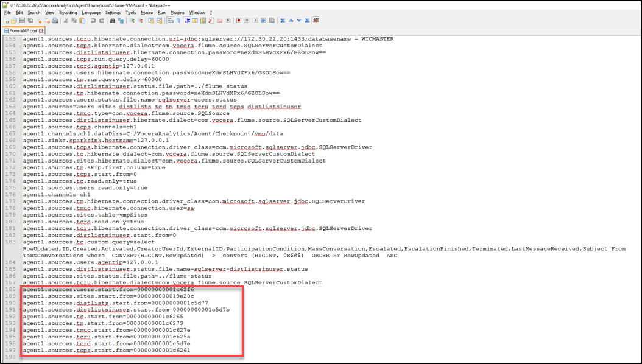
Task: Click the blue up-arrow toolbar icon
Action: coord(291,21)
